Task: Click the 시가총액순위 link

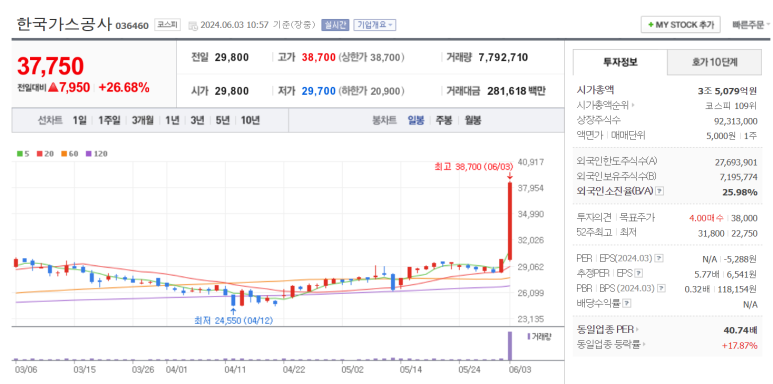Action: [x=603, y=105]
